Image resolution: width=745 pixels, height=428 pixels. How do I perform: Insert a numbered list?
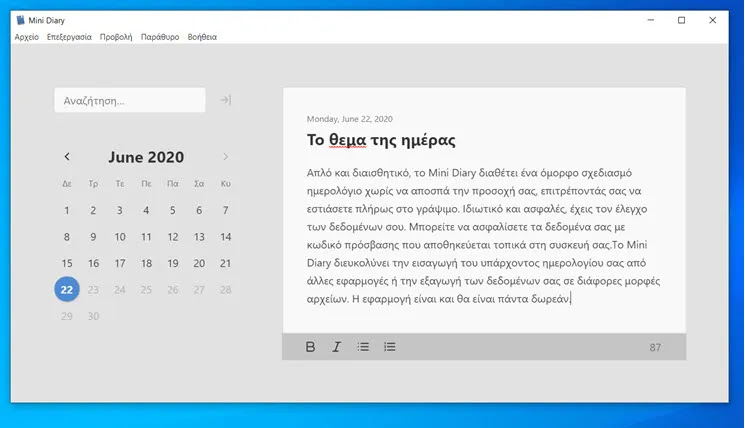pos(390,347)
